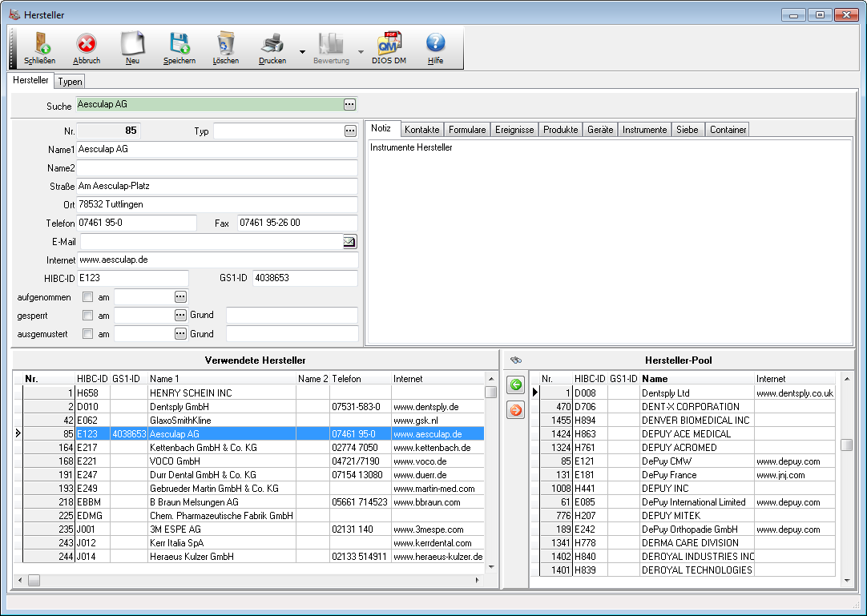This screenshot has height=616, width=867.
Task: Click horizontal scrollbar thumb in Verwendete Hersteller
Action: pyautogui.click(x=34, y=580)
